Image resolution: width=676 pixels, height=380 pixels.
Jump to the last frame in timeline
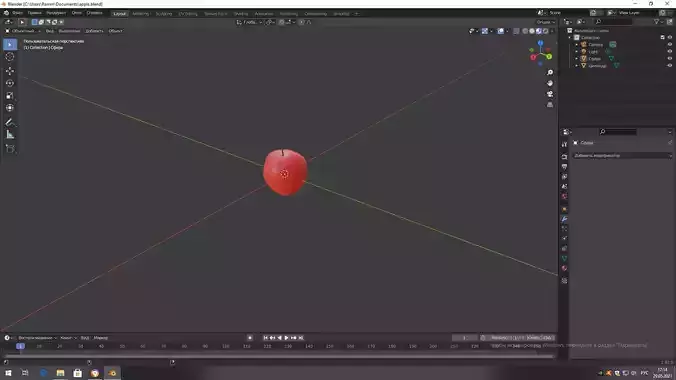[x=301, y=338]
